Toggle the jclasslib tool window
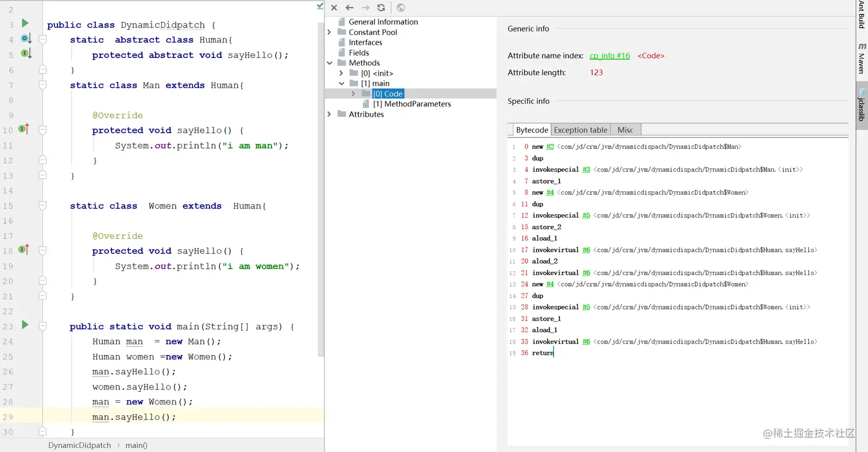868x452 pixels. tap(861, 105)
